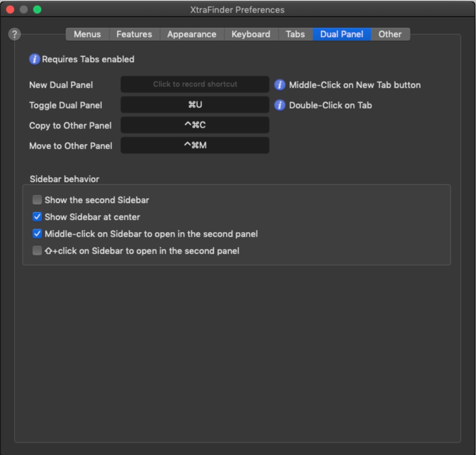The width and height of the screenshot is (476, 455).
Task: Click info icon beside Requires Tabs enabled
Action: [35, 59]
